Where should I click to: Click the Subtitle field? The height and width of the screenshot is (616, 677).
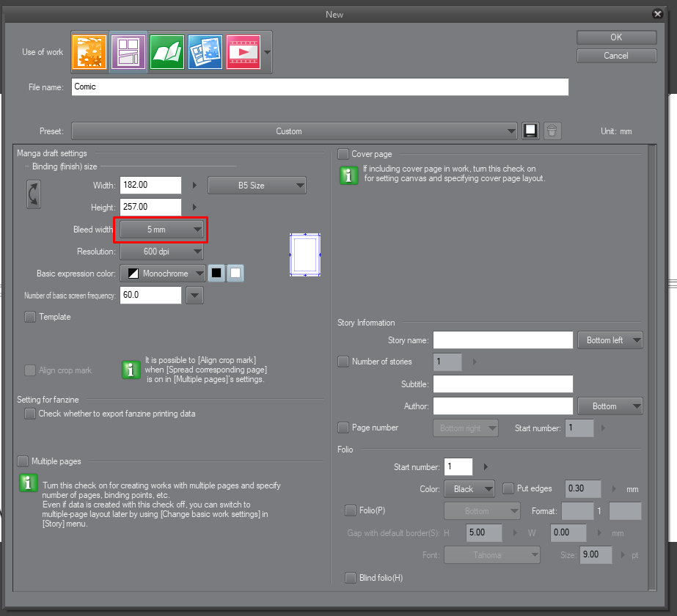(503, 384)
